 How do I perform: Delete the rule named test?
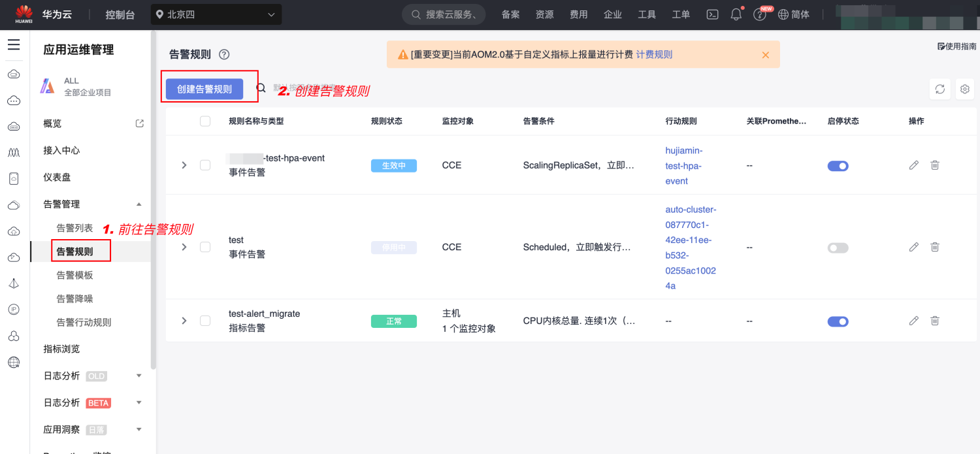pyautogui.click(x=935, y=247)
